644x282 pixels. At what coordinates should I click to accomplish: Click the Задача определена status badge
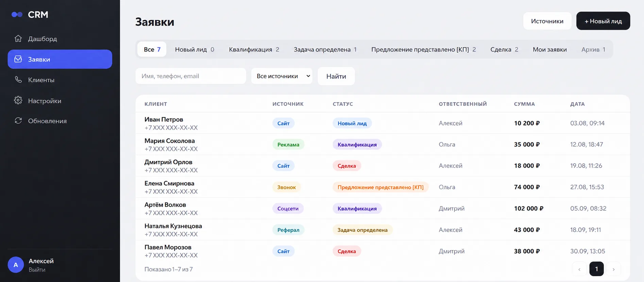[362, 230]
